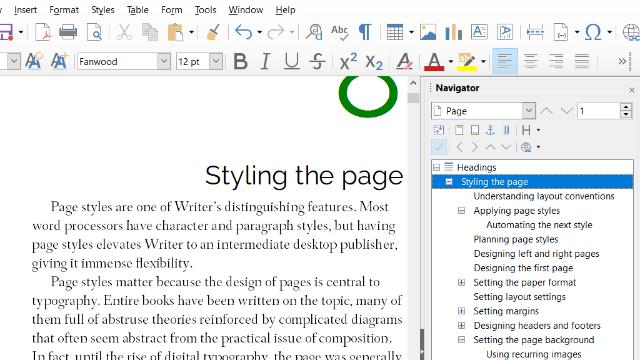Open highlighting color dropdown arrow
The height and width of the screenshot is (360, 640).
(x=483, y=62)
